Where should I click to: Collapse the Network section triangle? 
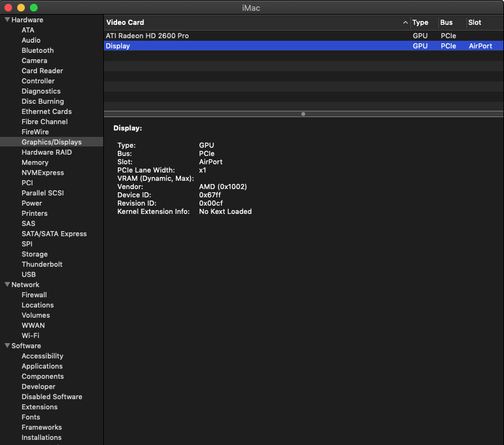[7, 285]
